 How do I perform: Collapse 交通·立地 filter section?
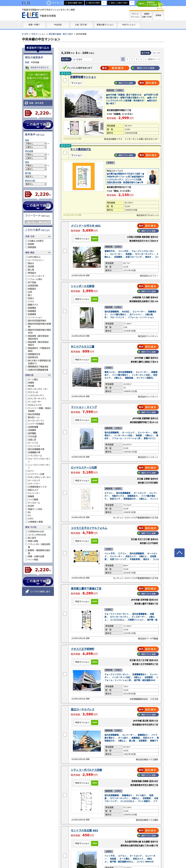coord(38,237)
